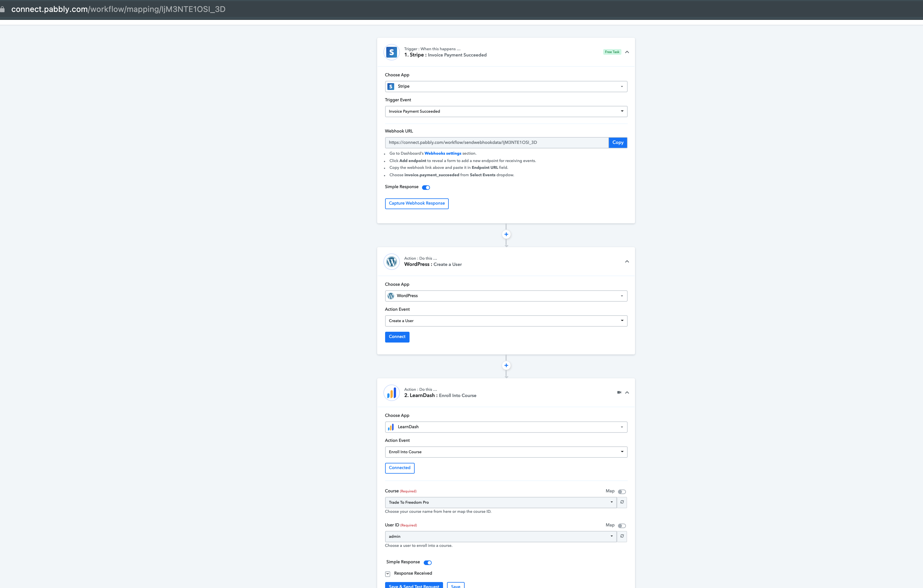Click the 'Choose invoice.payment_succeeded' instruction line
923x588 pixels.
tap(452, 175)
